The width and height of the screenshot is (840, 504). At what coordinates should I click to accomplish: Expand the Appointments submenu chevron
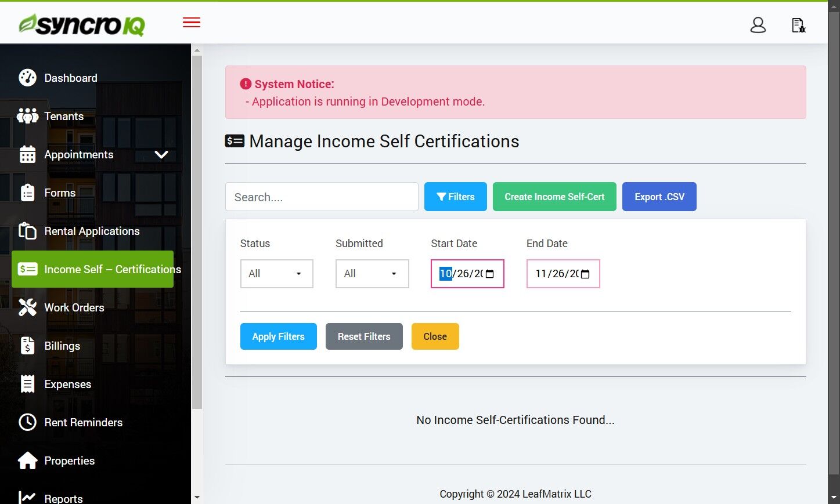[161, 154]
